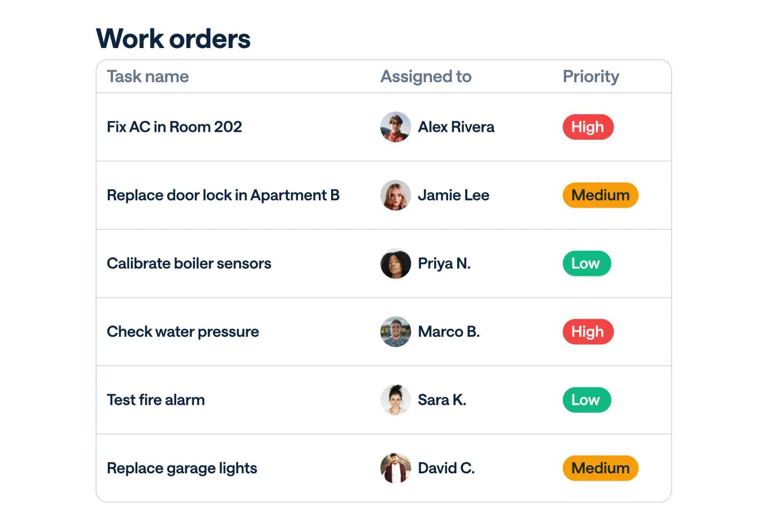This screenshot has height=532, width=769.
Task: Click Jamie Lee's avatar photo
Action: [395, 195]
